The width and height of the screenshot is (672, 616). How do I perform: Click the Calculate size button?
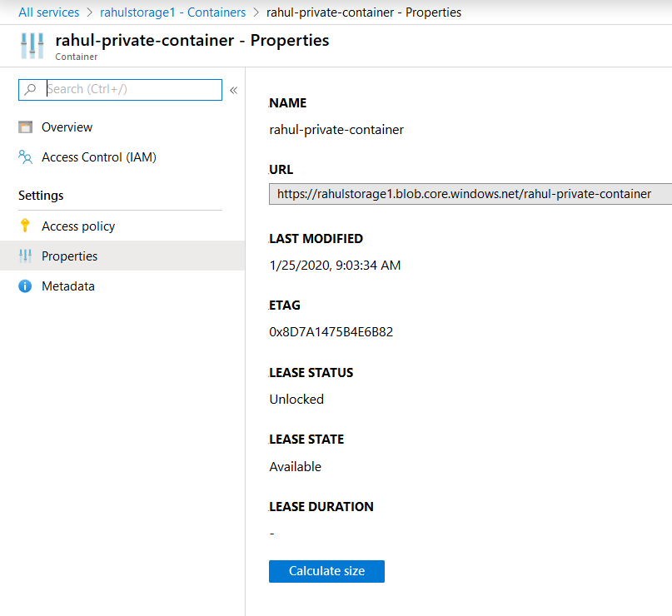pos(326,571)
